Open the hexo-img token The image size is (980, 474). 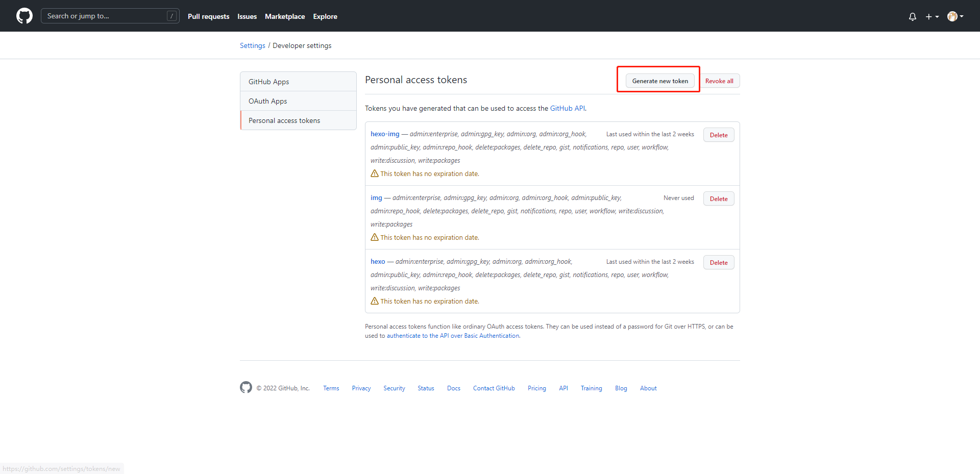coord(385,134)
